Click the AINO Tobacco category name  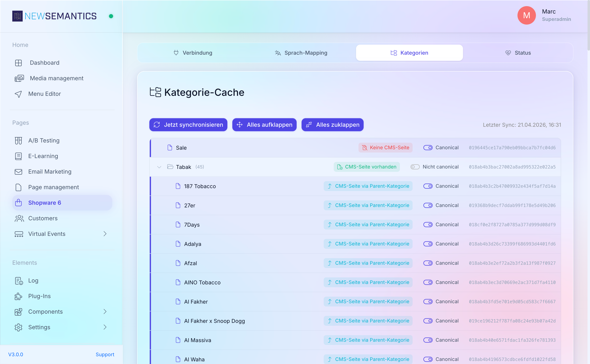pyautogui.click(x=202, y=282)
